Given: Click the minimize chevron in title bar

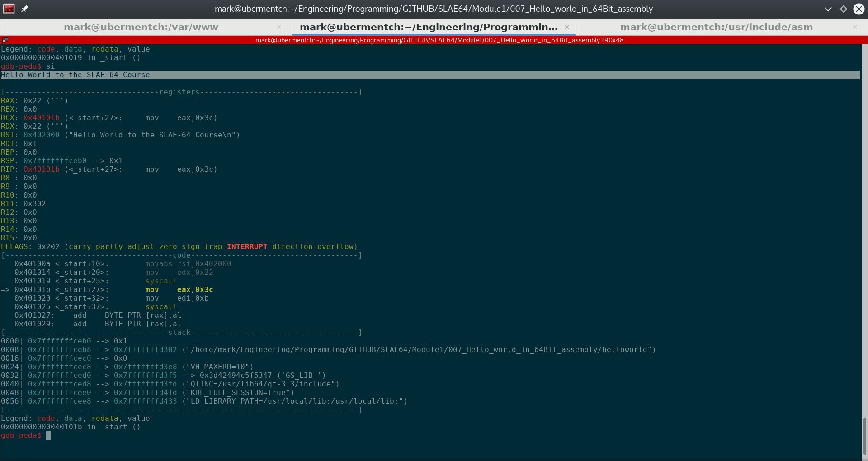Looking at the screenshot, I should 828,9.
